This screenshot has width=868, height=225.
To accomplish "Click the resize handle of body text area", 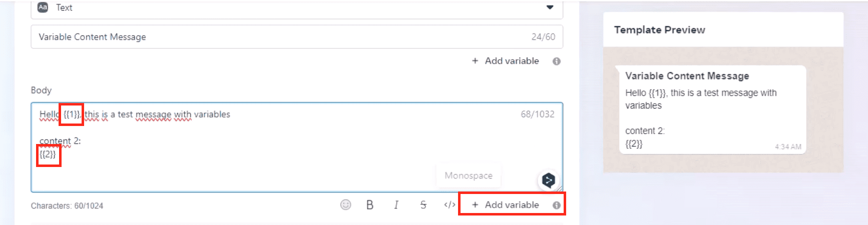I will click(x=560, y=188).
